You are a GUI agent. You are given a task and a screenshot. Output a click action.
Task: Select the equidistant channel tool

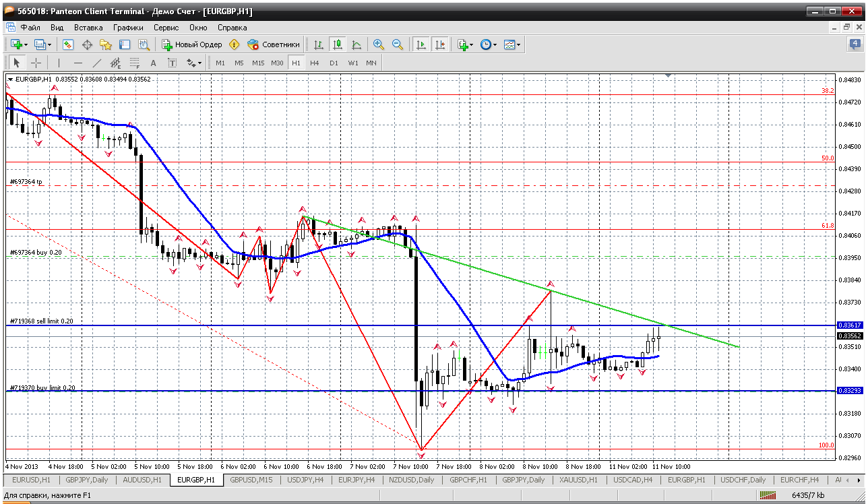pyautogui.click(x=115, y=63)
